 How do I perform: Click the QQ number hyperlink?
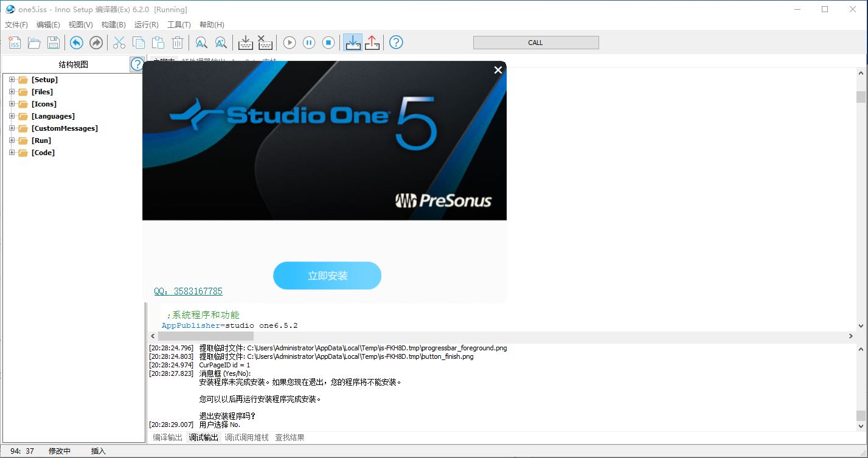189,291
